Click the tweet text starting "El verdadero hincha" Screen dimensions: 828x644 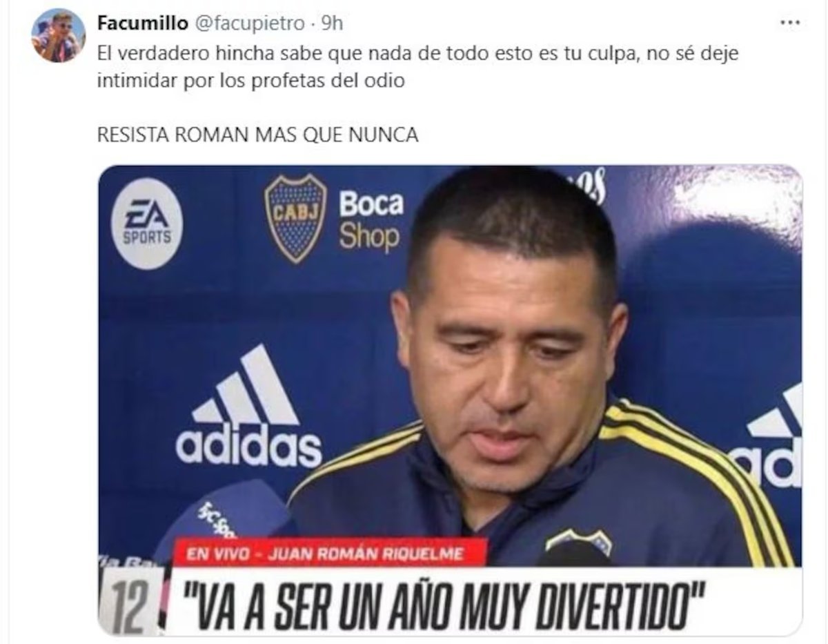click(x=418, y=67)
